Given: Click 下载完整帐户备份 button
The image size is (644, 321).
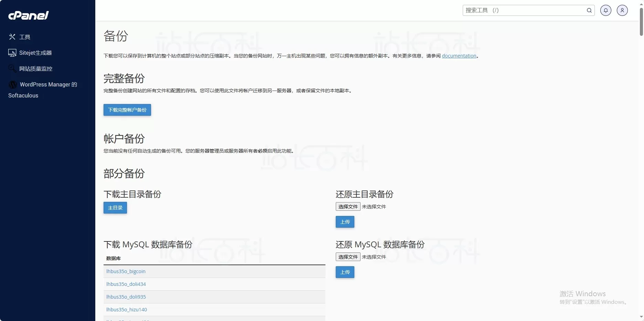Looking at the screenshot, I should (127, 110).
